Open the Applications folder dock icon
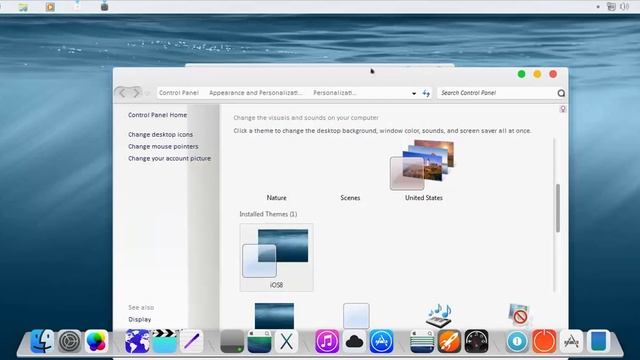 point(571,341)
